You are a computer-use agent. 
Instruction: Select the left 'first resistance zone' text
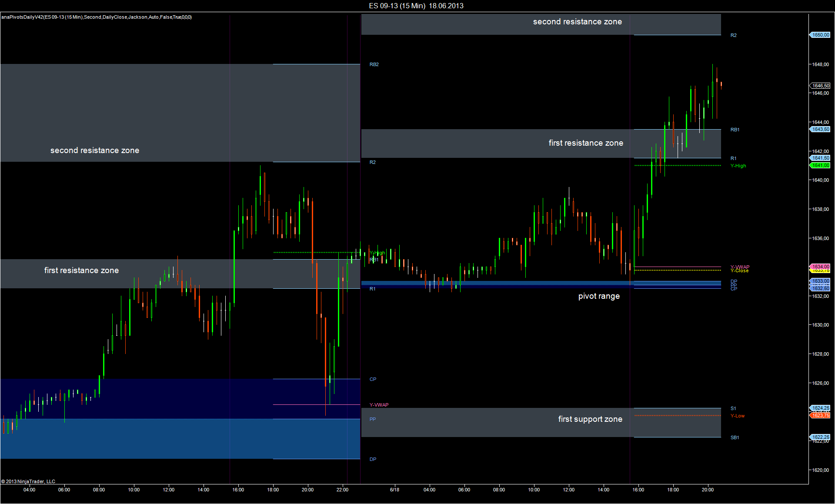point(81,270)
